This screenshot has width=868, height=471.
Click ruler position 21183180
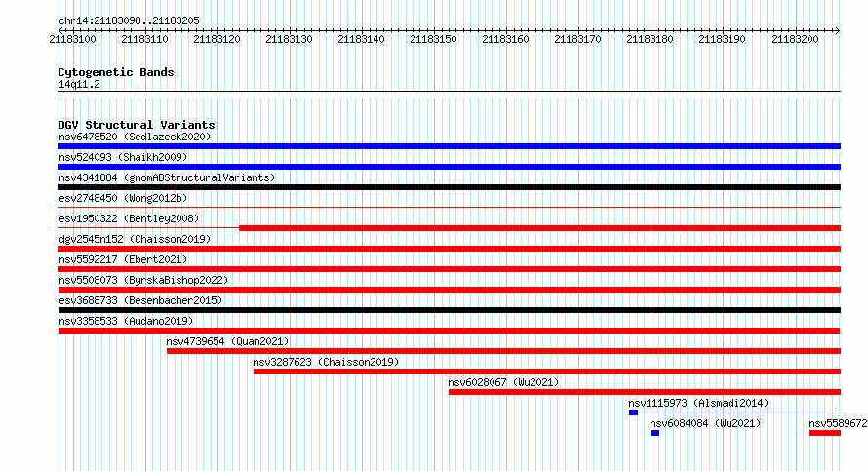click(x=650, y=39)
